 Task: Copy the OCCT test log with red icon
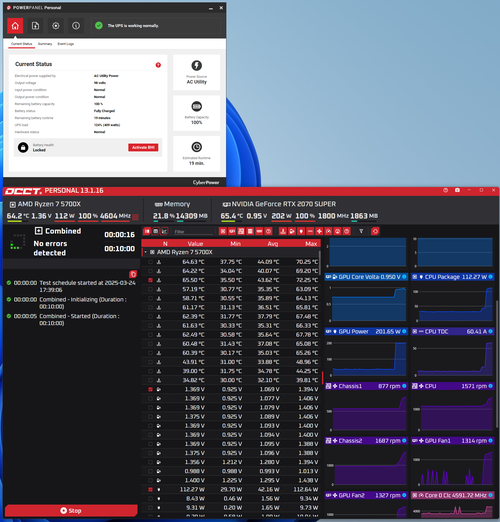tap(133, 274)
